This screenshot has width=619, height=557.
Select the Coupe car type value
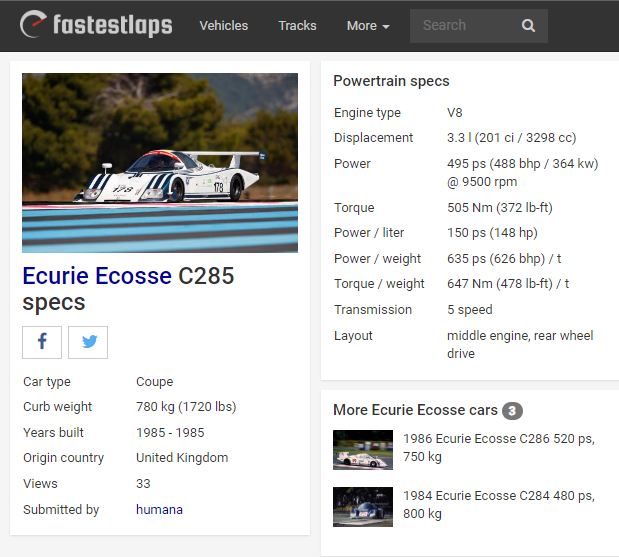(x=154, y=381)
